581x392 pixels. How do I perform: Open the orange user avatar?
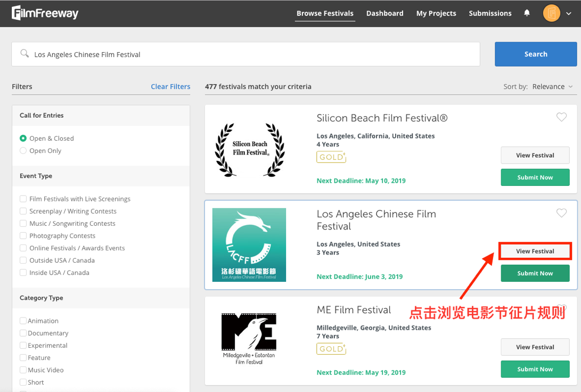(x=551, y=13)
